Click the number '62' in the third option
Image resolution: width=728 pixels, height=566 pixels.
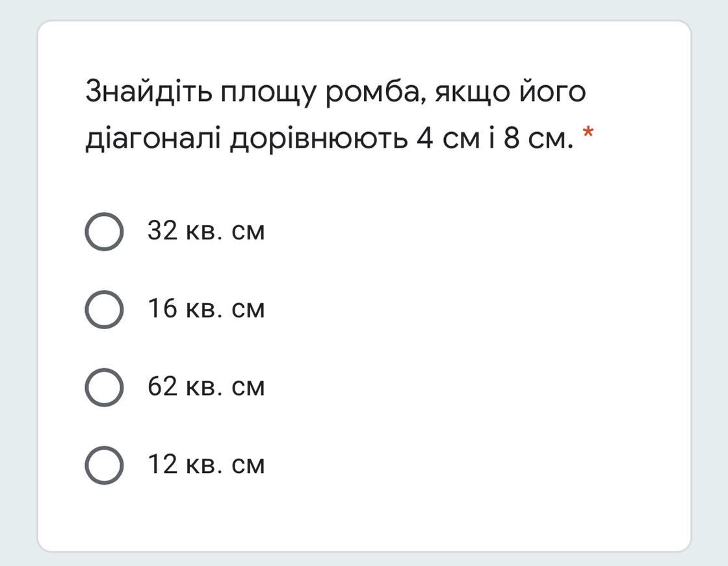click(162, 386)
